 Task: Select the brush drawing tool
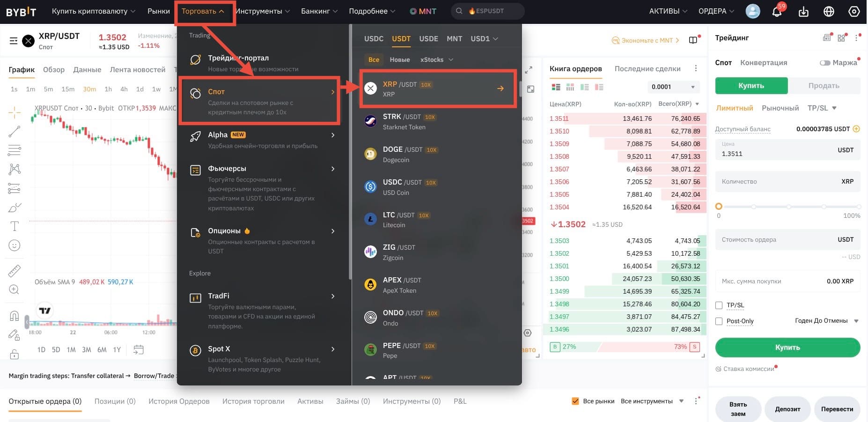(15, 207)
